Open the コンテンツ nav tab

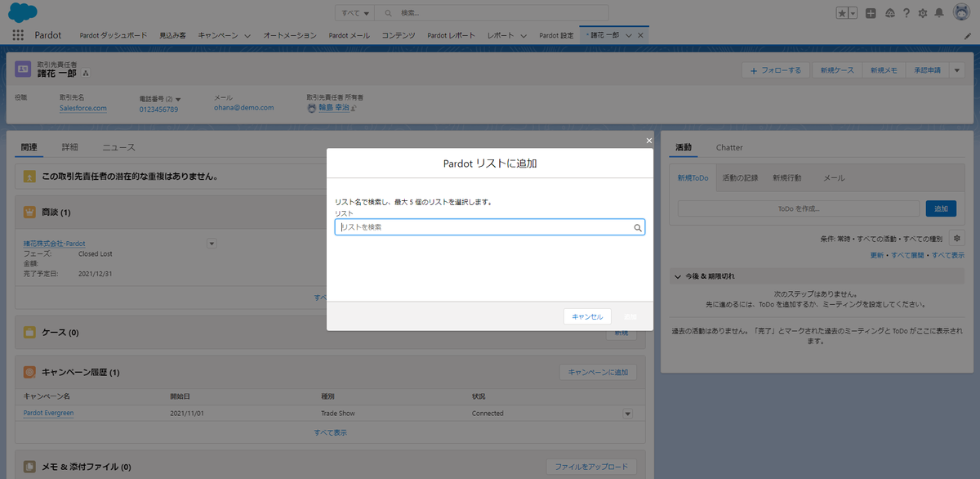pos(399,35)
